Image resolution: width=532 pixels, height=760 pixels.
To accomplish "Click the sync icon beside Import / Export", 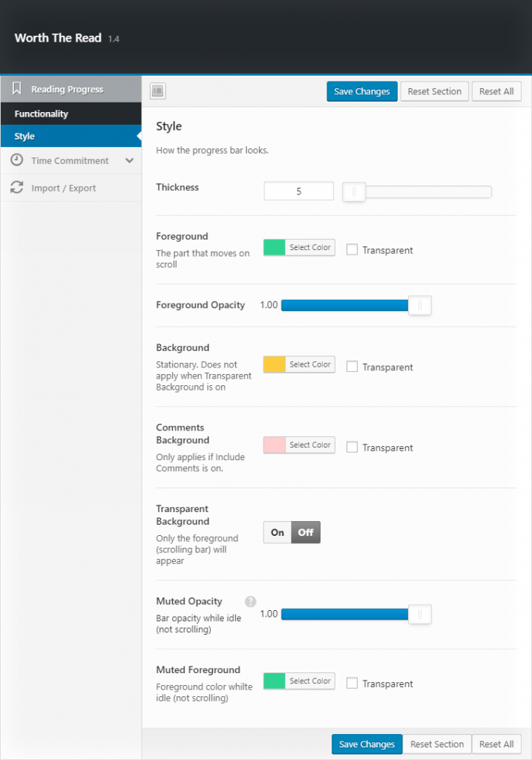I will (x=16, y=188).
